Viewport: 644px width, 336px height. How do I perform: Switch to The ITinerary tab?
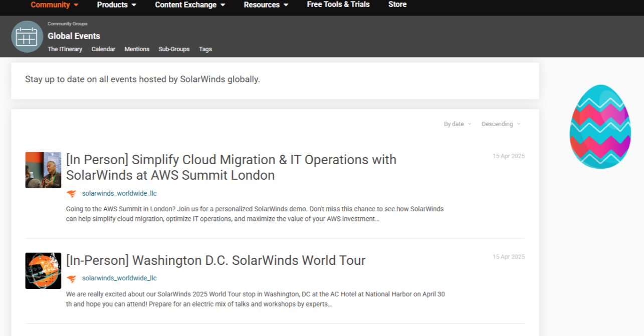65,49
